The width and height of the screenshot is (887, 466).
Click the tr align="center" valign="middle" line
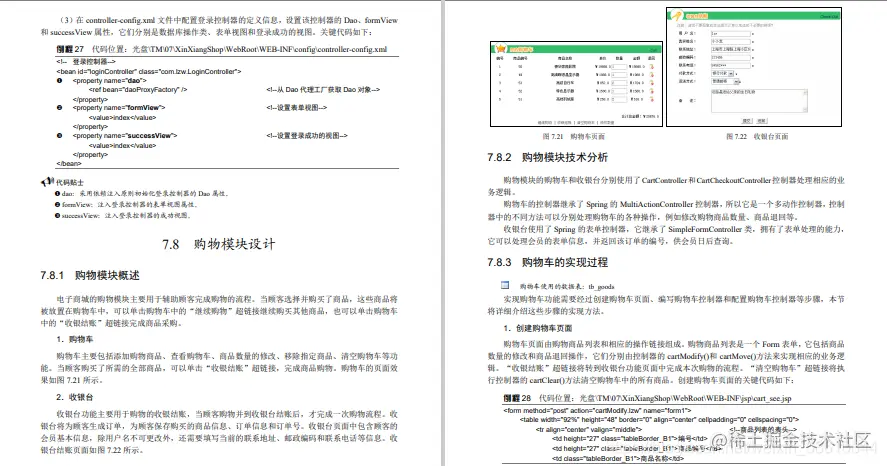point(589,429)
